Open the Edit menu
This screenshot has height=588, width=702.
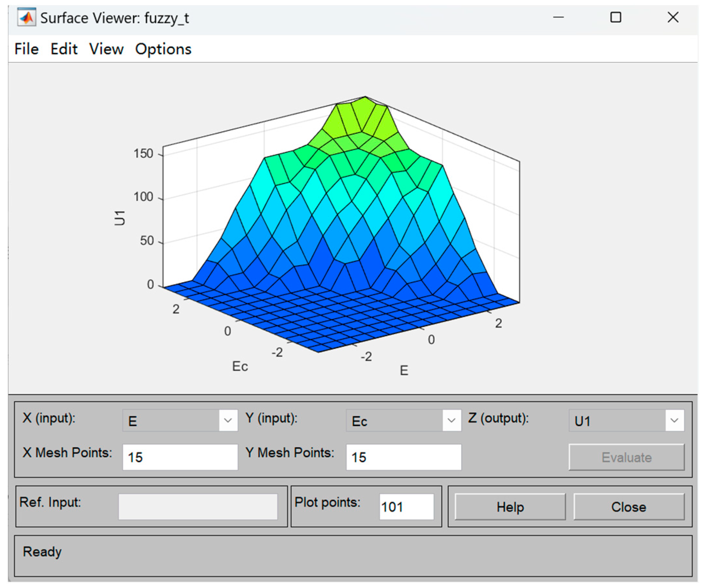pos(64,49)
